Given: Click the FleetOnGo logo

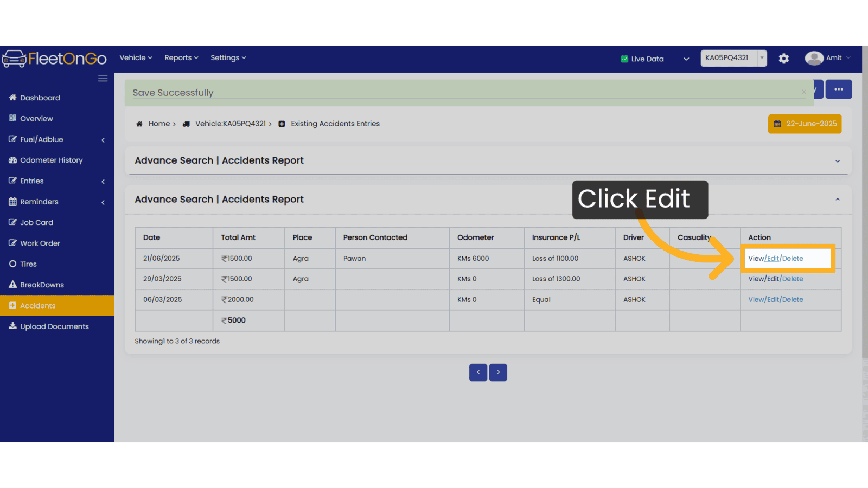Looking at the screenshot, I should (x=54, y=59).
